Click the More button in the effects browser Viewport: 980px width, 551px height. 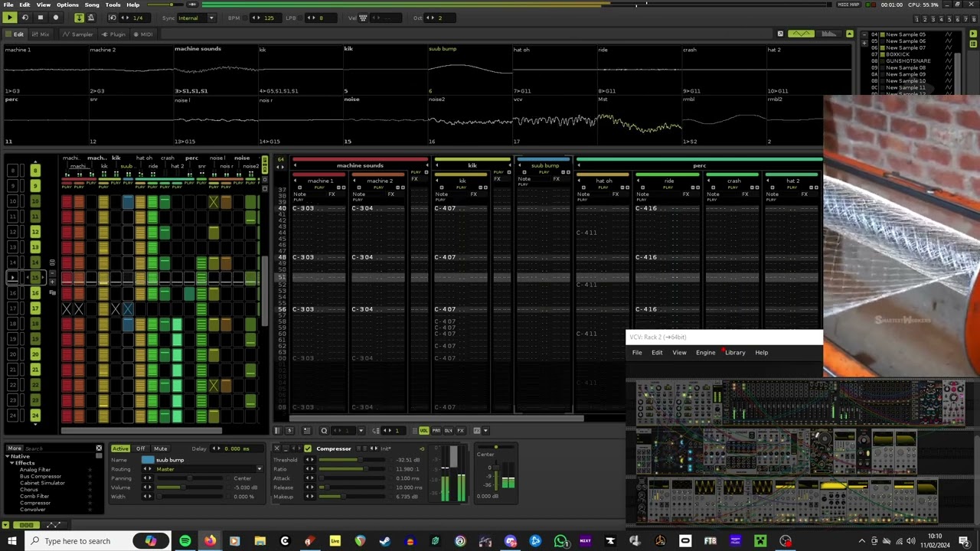pyautogui.click(x=15, y=448)
